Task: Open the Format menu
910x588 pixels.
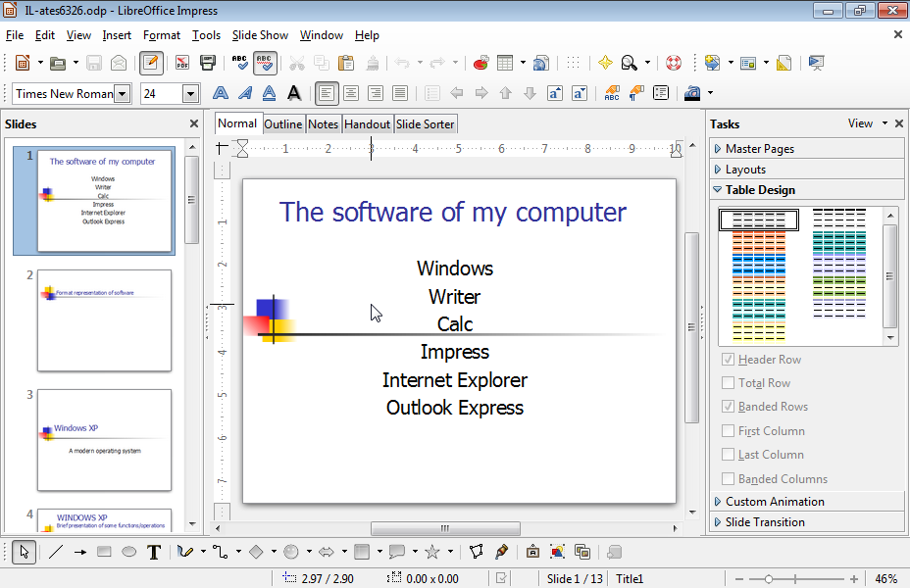Action: (x=162, y=35)
